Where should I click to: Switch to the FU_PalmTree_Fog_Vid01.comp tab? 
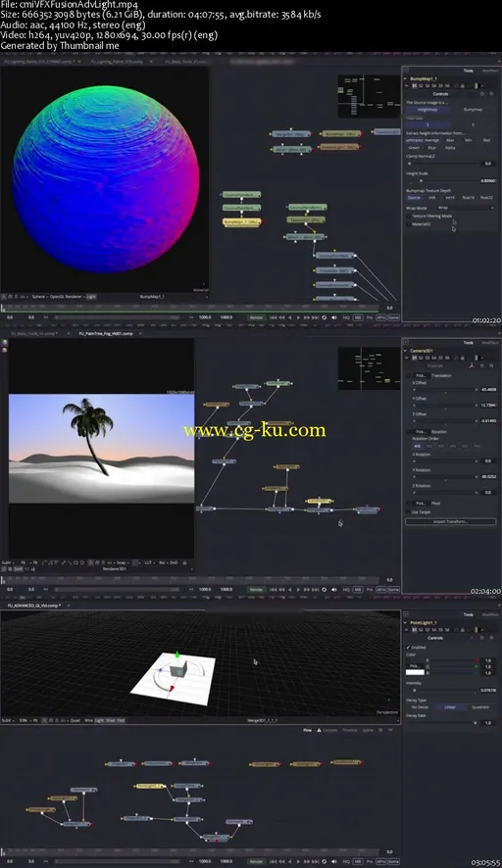106,334
